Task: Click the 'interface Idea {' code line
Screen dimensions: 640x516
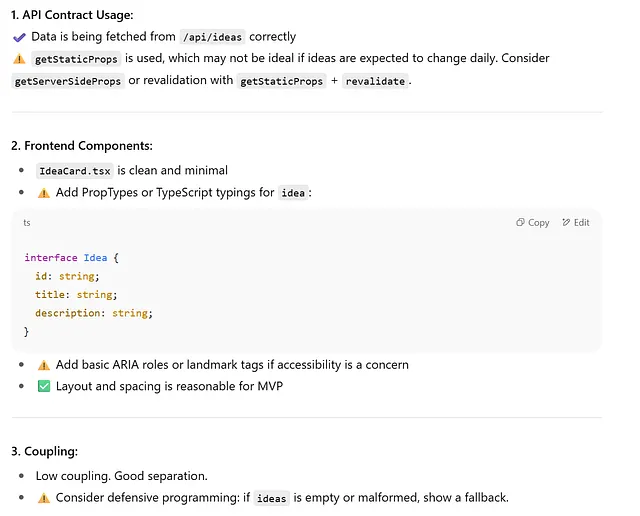Action: tap(72, 258)
